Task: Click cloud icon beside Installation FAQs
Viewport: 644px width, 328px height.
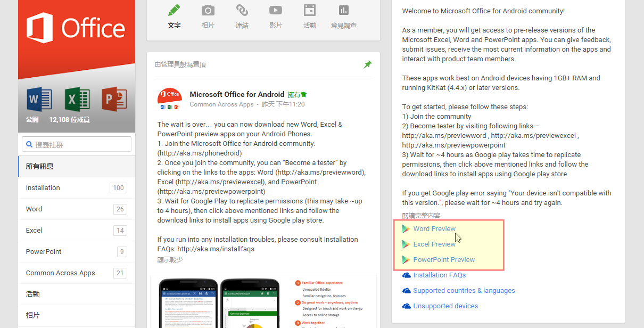Action: coord(407,275)
